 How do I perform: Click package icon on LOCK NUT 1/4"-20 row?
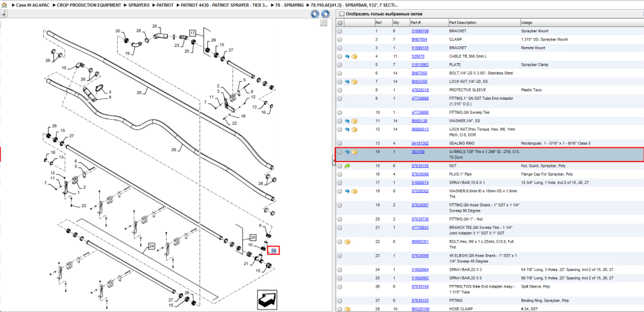point(354,82)
